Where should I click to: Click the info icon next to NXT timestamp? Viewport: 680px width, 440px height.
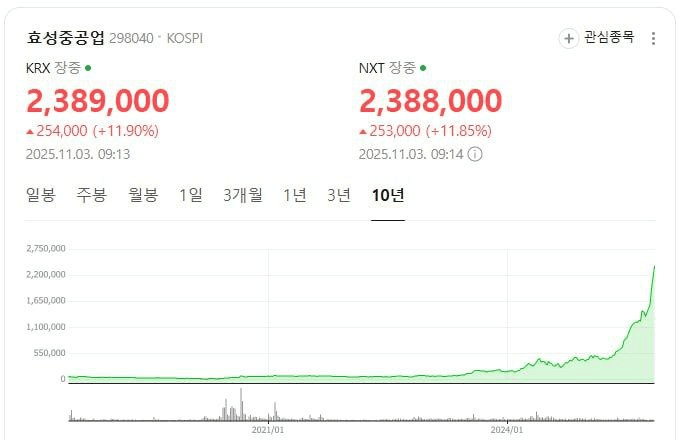point(475,154)
